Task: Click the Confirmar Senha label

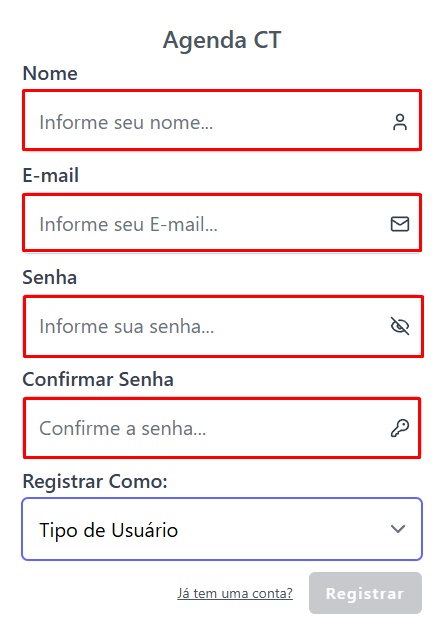Action: click(x=98, y=379)
